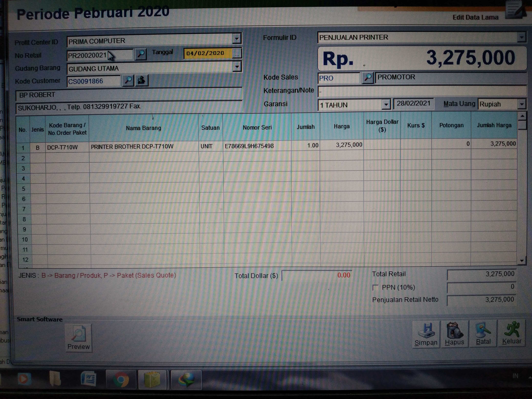Expand the Gudang Barang dropdown
The height and width of the screenshot is (399, 532).
(x=237, y=67)
